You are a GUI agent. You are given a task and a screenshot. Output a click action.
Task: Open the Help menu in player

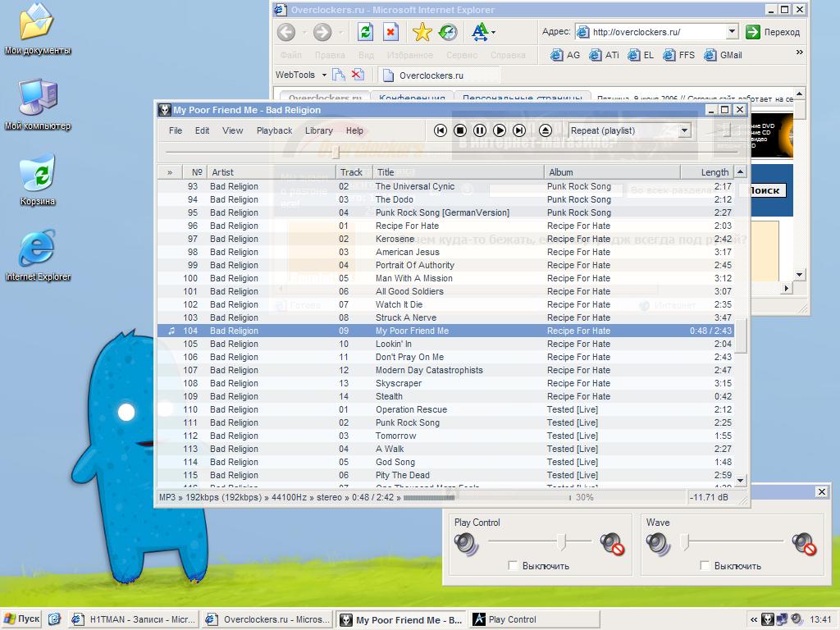(354, 130)
